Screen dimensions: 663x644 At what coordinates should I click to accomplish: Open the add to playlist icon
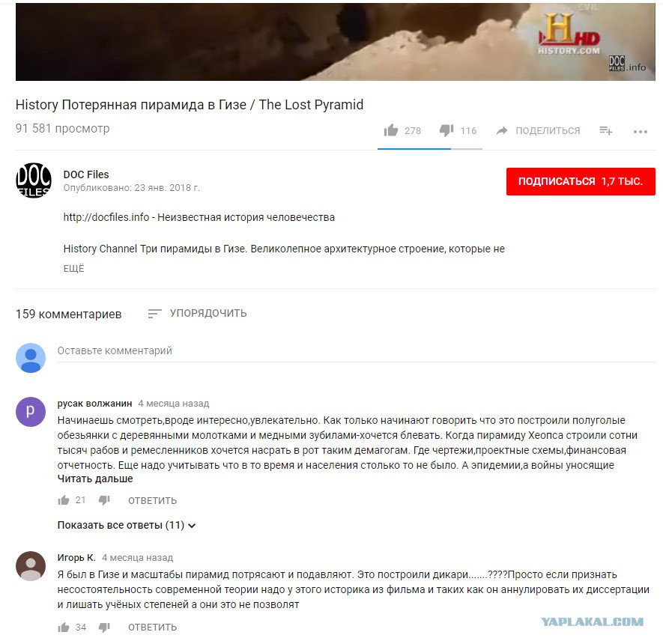(605, 131)
